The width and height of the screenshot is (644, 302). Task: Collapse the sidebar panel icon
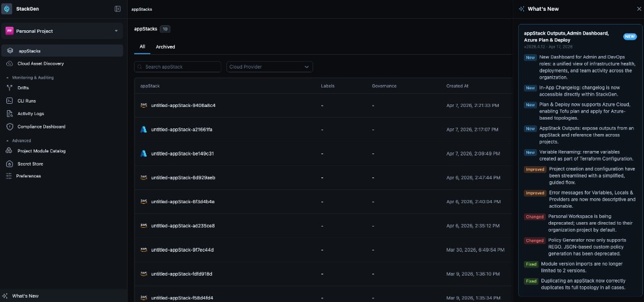tap(118, 9)
